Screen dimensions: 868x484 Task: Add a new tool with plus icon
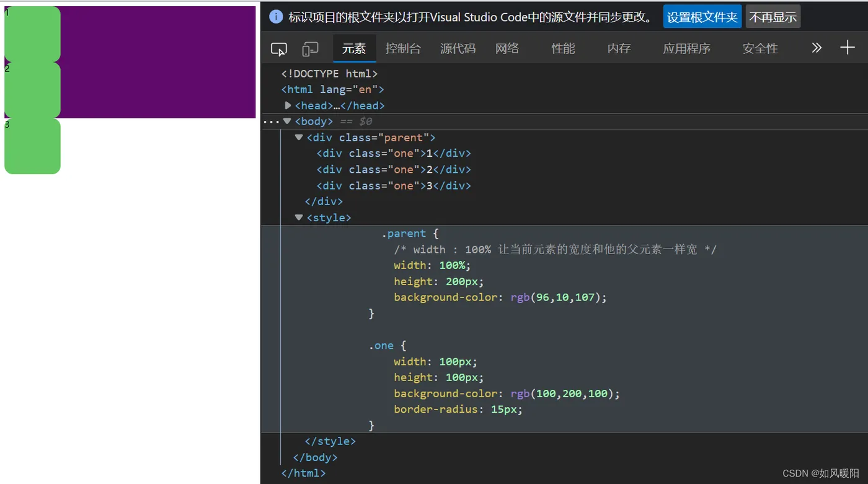tap(847, 48)
